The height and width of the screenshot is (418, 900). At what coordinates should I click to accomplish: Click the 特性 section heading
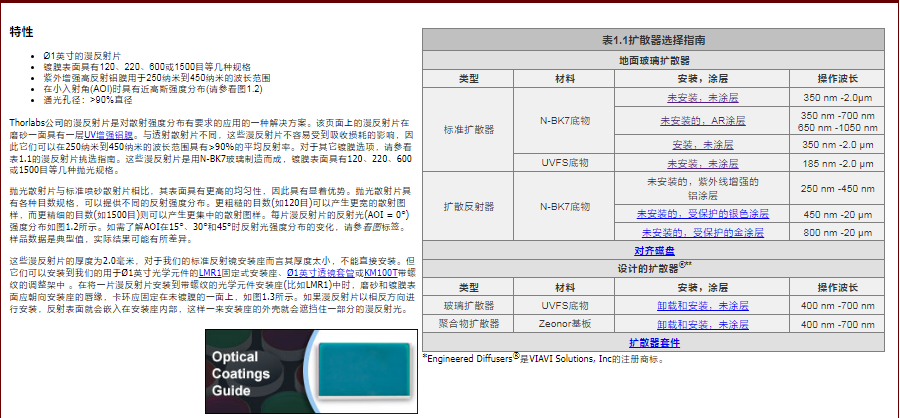(21, 32)
